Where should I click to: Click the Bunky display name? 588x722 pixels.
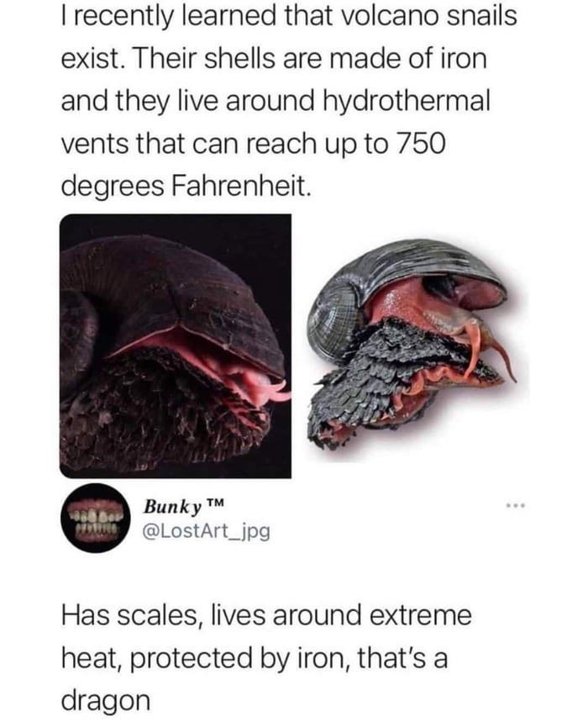tap(172, 507)
